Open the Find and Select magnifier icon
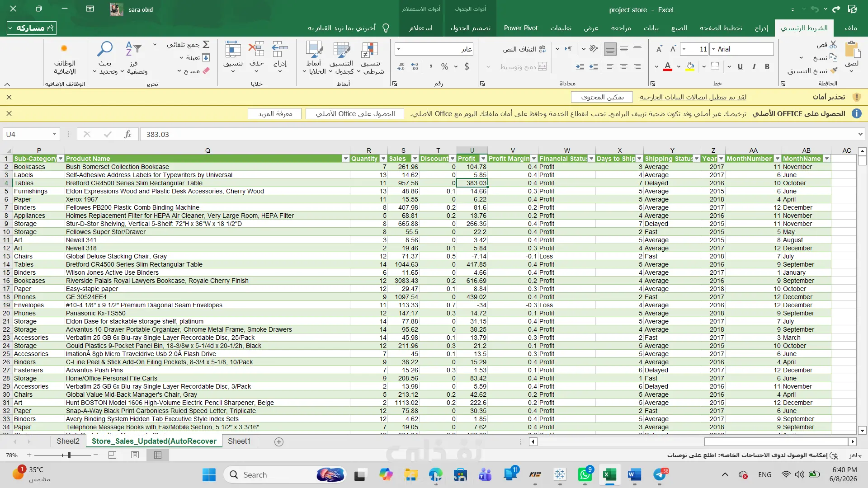868x488 pixels. (x=105, y=48)
